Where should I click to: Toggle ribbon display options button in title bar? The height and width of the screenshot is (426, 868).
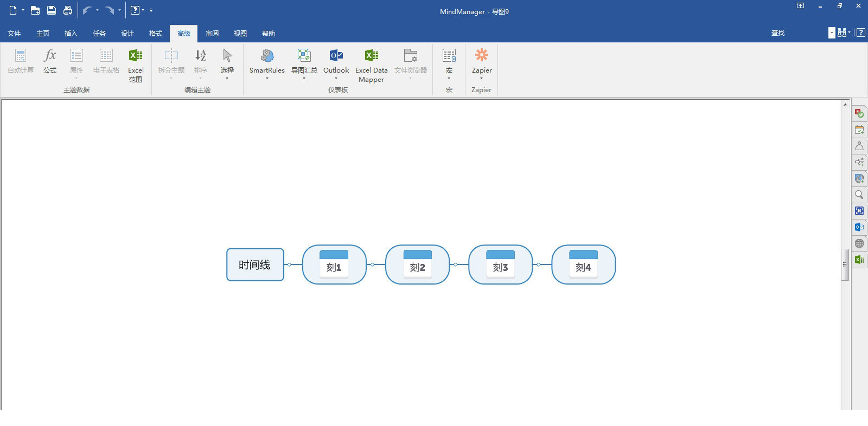800,6
